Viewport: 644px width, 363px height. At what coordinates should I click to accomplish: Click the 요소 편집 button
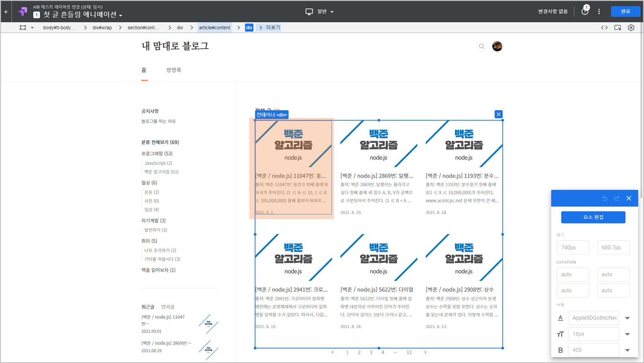(593, 217)
